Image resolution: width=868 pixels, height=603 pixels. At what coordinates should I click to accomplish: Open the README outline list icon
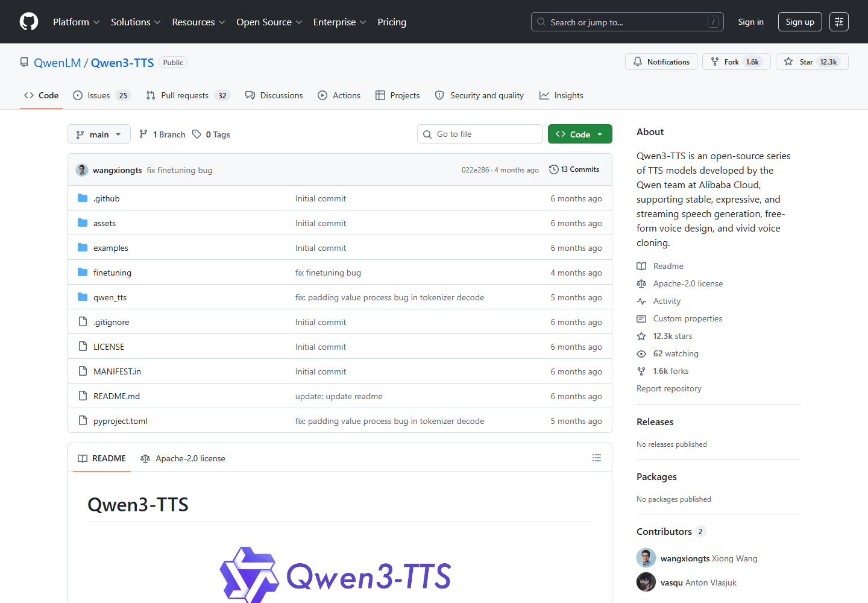[x=597, y=458]
